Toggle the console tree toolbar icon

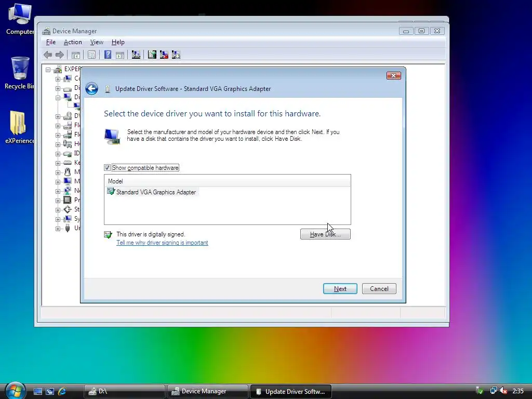click(x=76, y=55)
